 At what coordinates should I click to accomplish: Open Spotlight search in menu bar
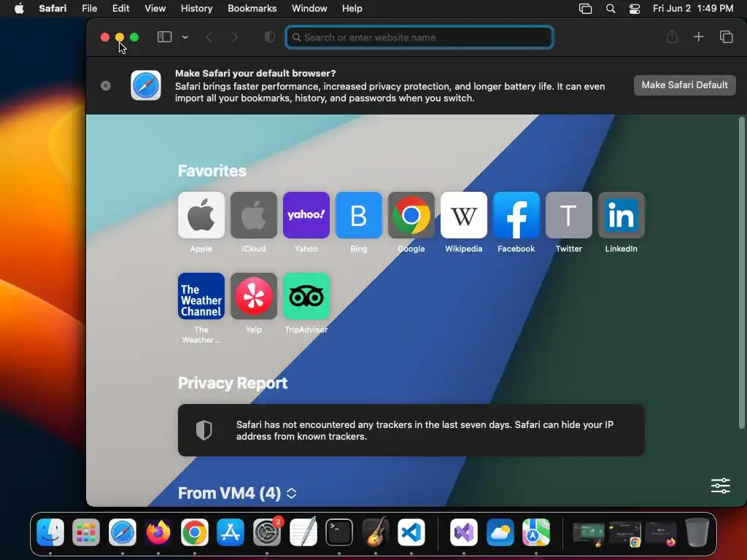611,9
